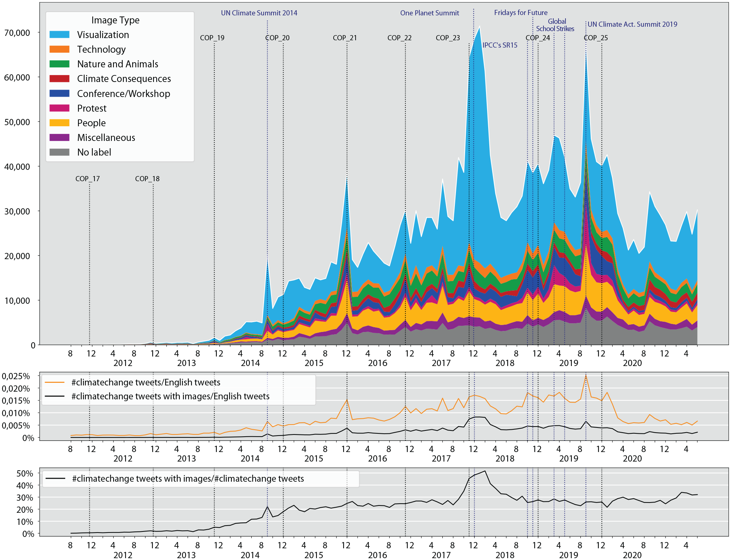Select the Nature and Animals green swatch

[59, 64]
